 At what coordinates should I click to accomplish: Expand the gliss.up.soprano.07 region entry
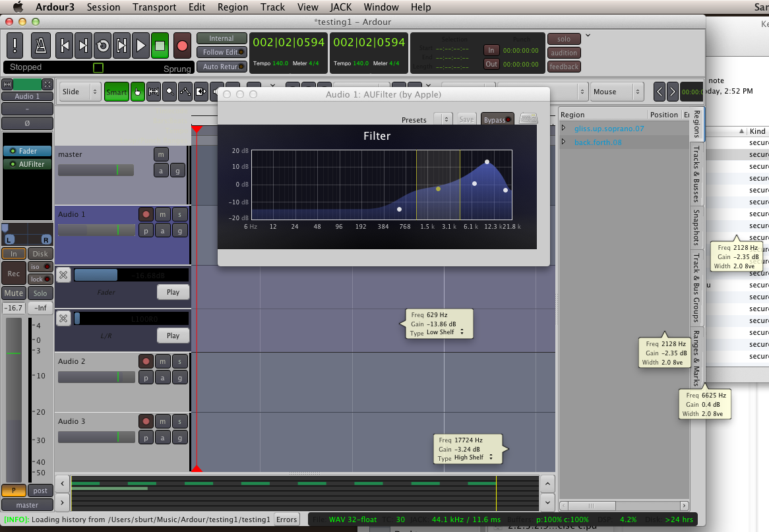(563, 128)
